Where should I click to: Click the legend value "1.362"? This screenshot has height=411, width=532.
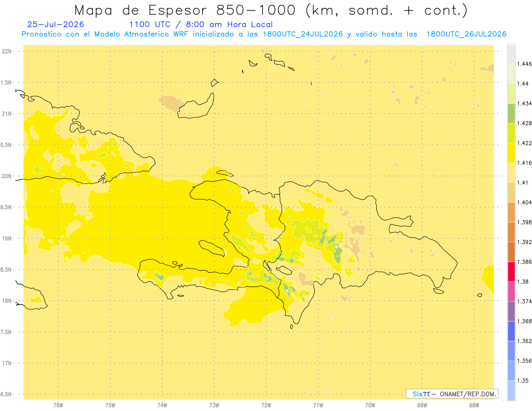coord(524,341)
